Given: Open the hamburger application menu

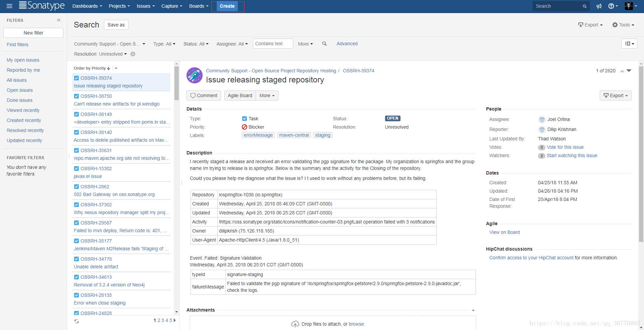Looking at the screenshot, I should 9,6.
